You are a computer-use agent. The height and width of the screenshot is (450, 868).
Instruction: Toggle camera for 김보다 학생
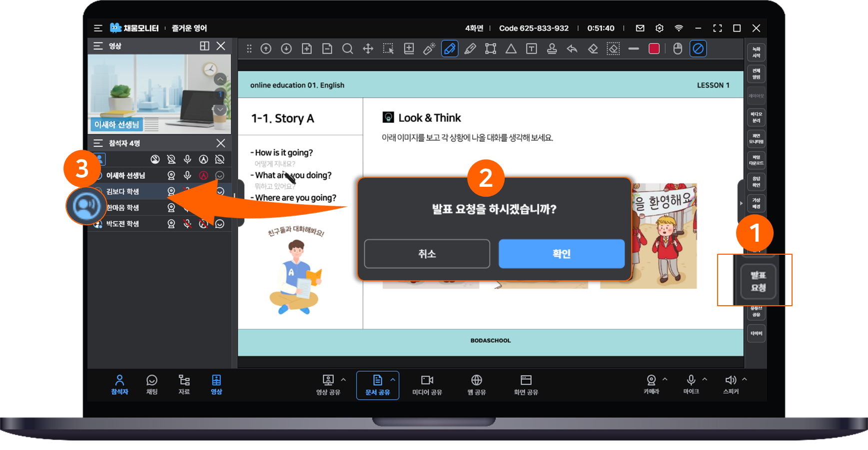tap(171, 191)
